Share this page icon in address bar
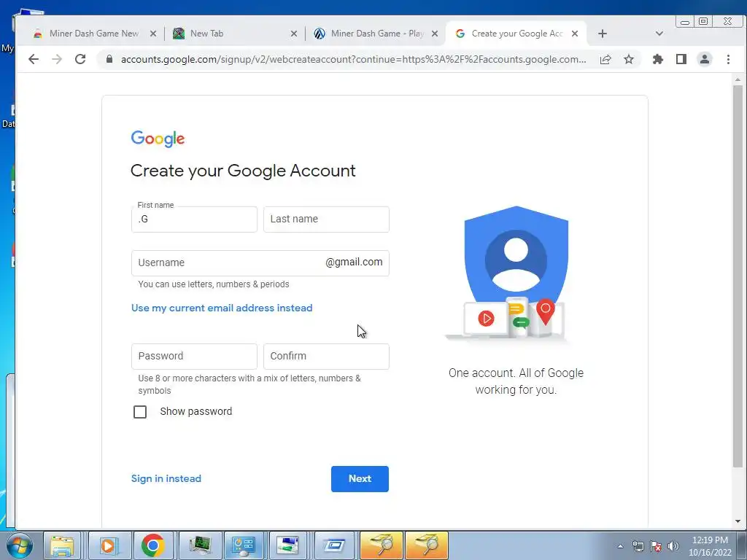The image size is (747, 560). tap(605, 59)
